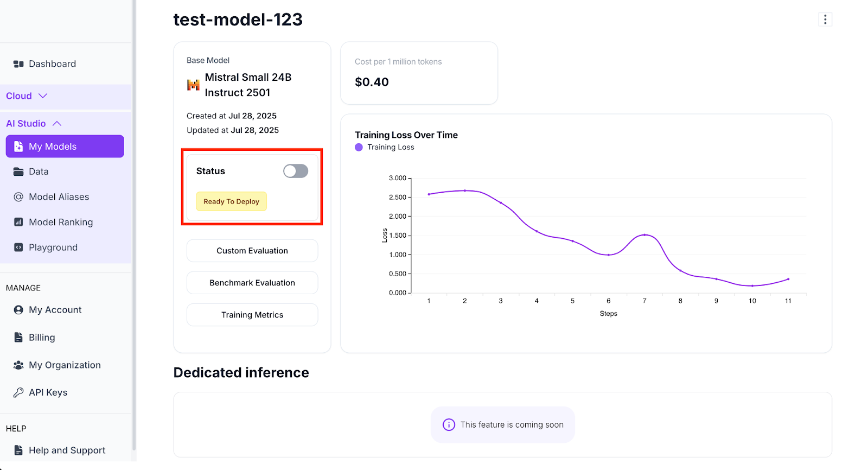
Task: Click the Model Aliases at-sign icon
Action: point(18,197)
